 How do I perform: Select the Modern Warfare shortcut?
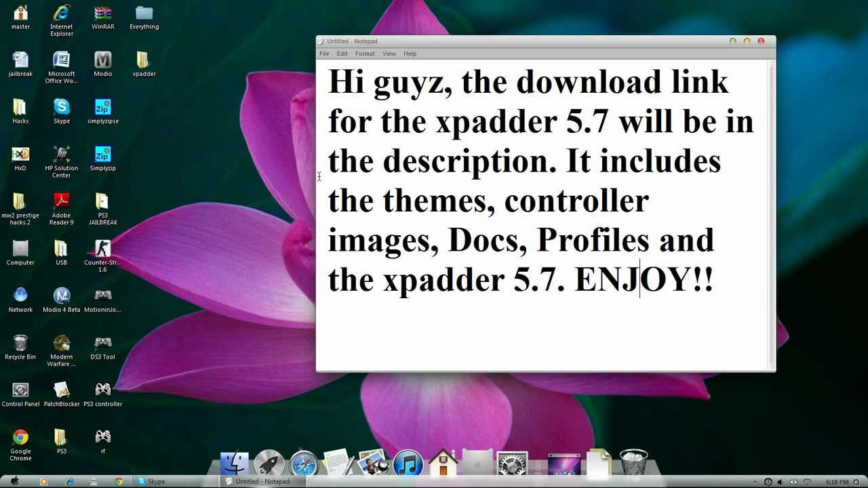tap(62, 350)
